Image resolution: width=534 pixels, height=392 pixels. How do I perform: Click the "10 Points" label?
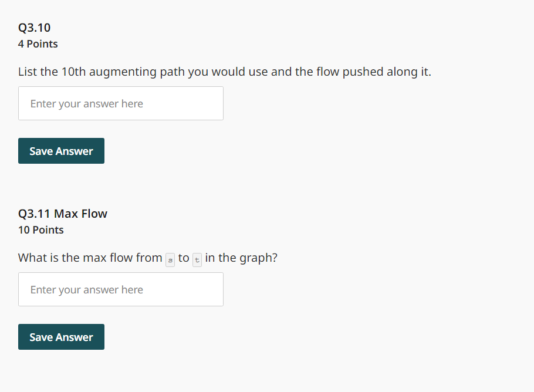pos(41,230)
